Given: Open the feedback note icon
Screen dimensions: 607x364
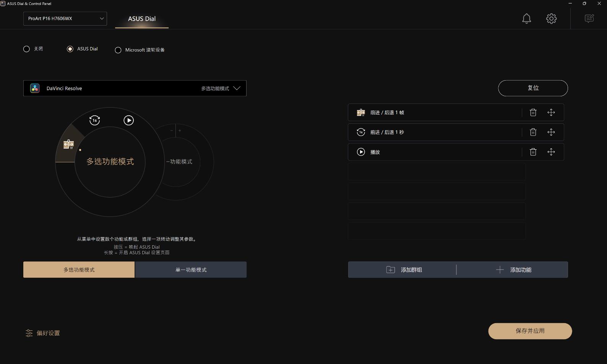Looking at the screenshot, I should (x=589, y=18).
